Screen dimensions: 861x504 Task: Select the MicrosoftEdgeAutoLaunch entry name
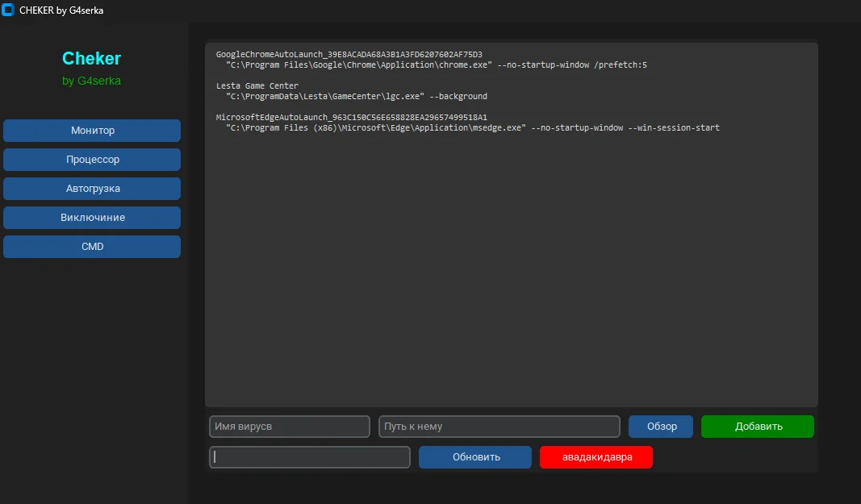351,117
